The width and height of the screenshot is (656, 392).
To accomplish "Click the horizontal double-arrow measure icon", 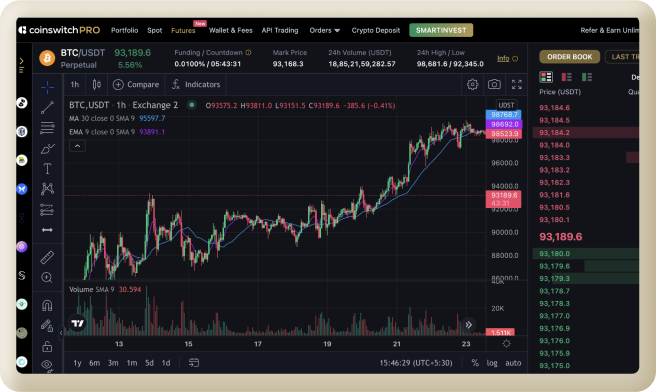I will [47, 230].
